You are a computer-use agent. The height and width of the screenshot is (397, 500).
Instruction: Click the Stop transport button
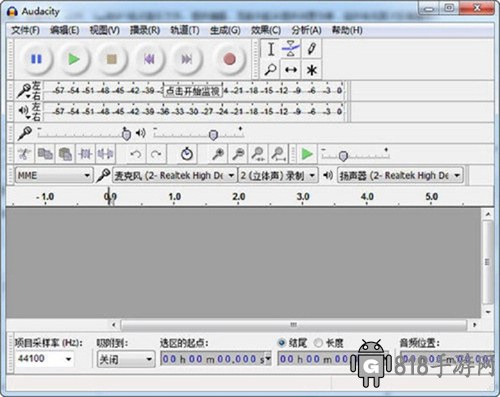tap(112, 59)
